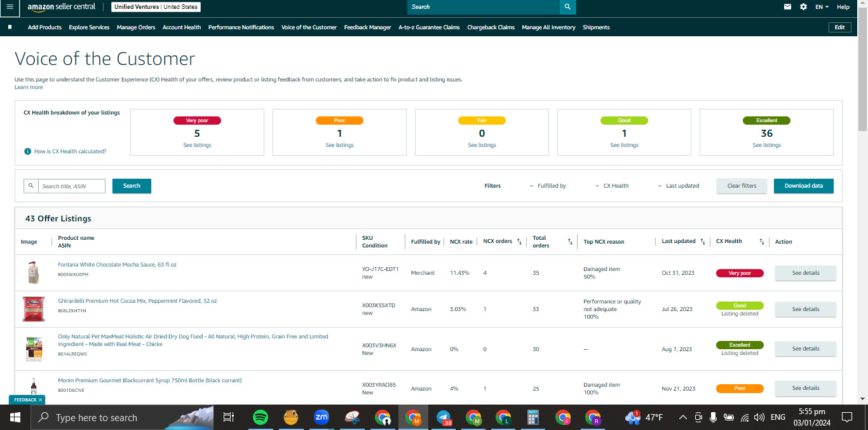The height and width of the screenshot is (430, 868).
Task: Click the Learn more link
Action: (x=29, y=87)
